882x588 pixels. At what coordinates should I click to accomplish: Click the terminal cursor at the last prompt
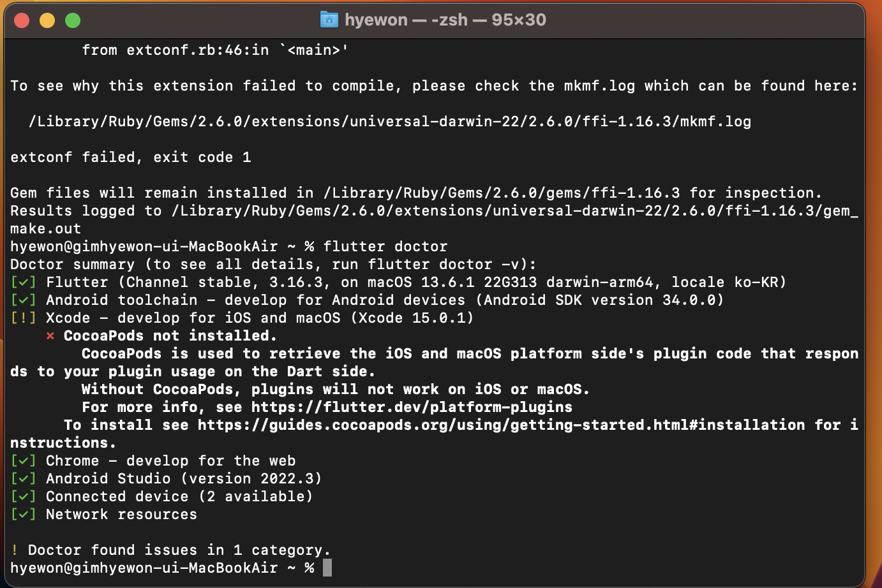click(327, 568)
